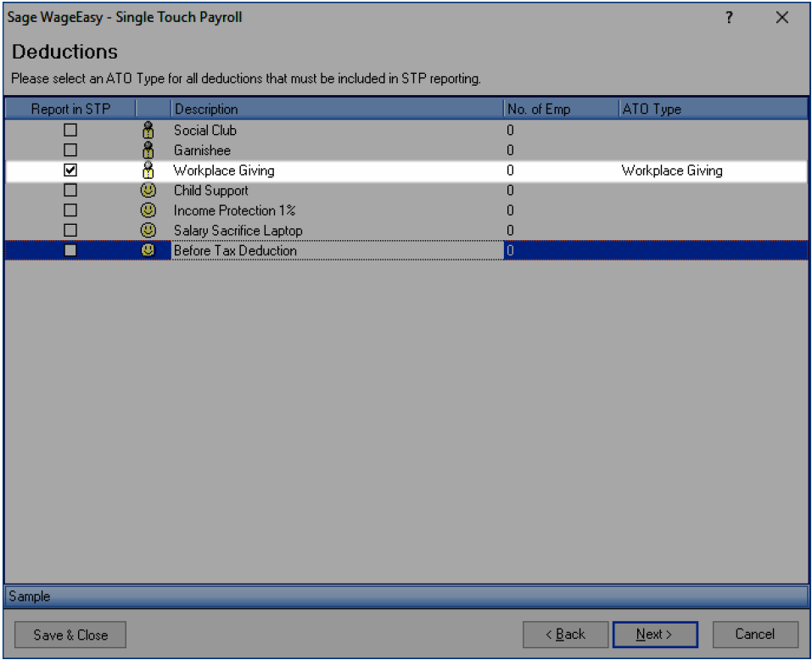Click the ATO Type column header
The image size is (812, 660).
click(713, 109)
